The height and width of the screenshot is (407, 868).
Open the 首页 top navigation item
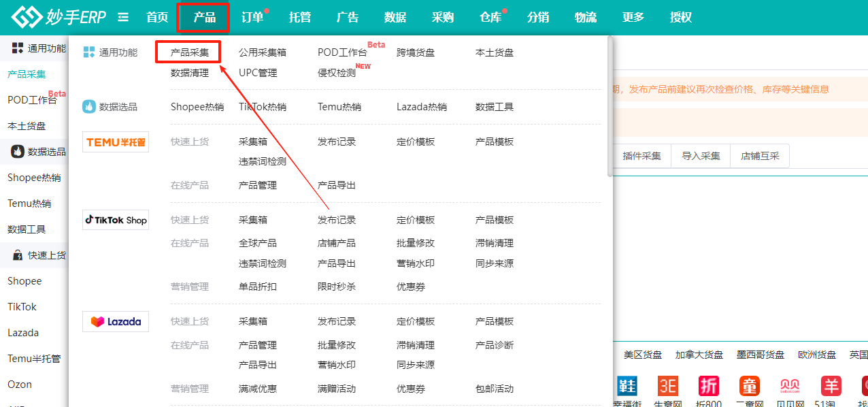[x=157, y=18]
